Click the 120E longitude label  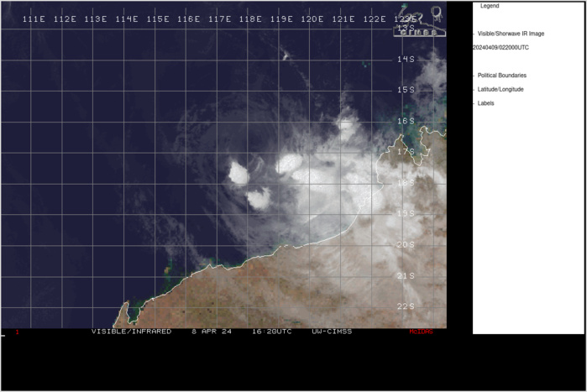pyautogui.click(x=312, y=18)
